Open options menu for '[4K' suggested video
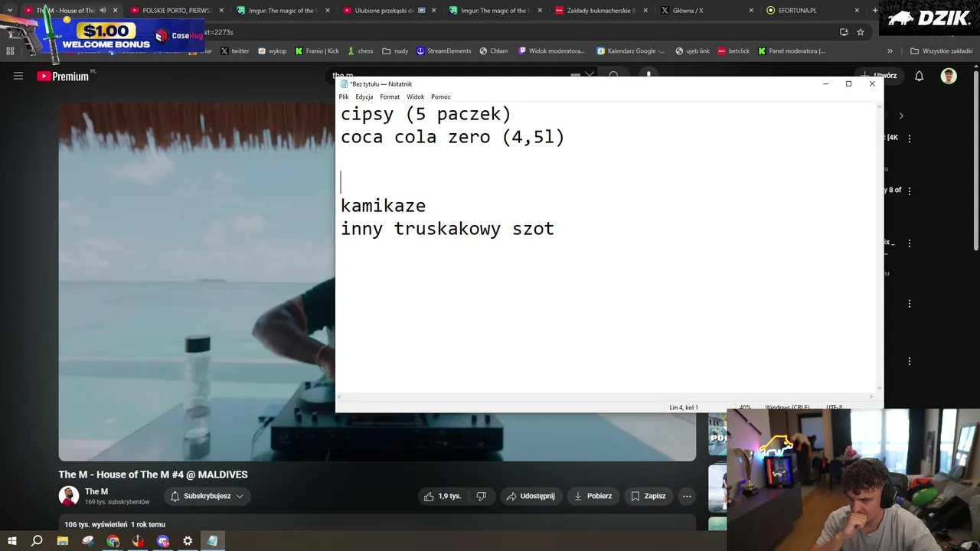980x551 pixels. point(910,139)
